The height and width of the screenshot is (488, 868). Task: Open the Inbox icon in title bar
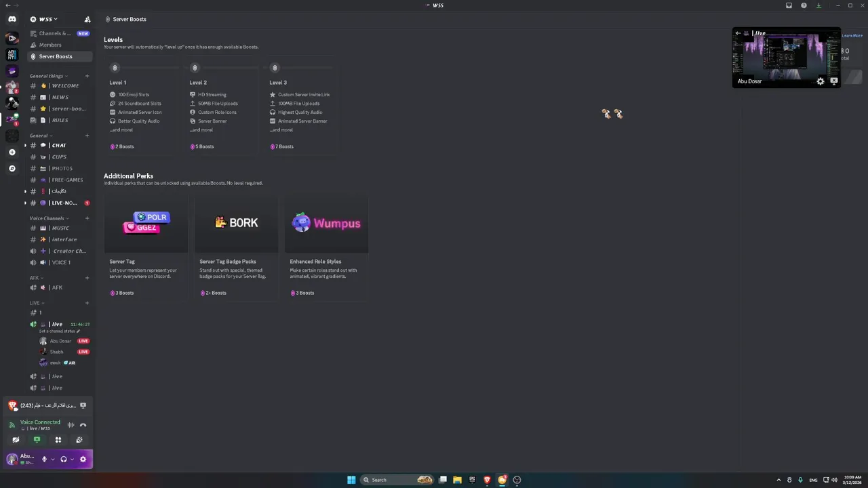click(x=789, y=5)
